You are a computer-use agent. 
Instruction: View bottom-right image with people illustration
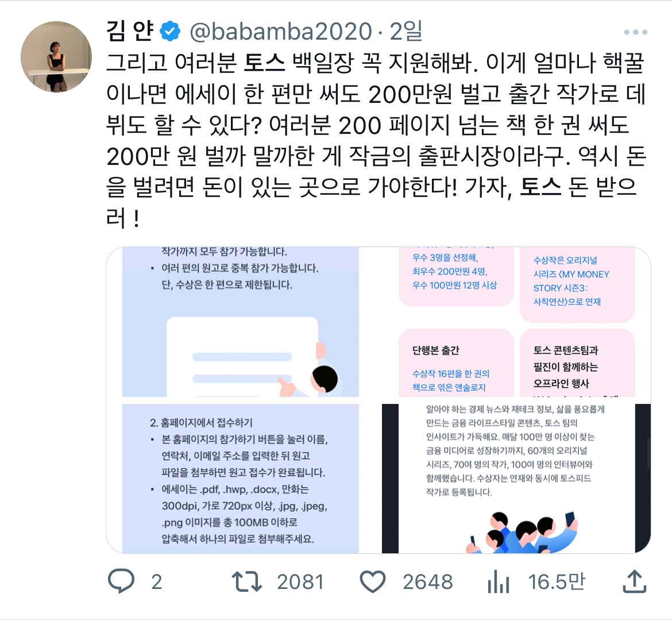pyautogui.click(x=516, y=479)
